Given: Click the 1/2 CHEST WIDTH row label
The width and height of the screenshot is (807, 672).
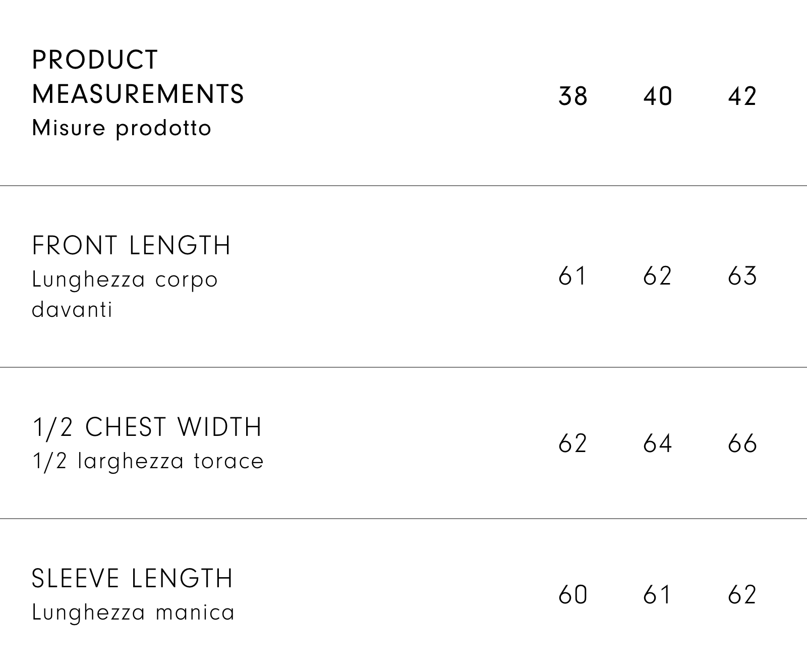Looking at the screenshot, I should coord(147,427).
